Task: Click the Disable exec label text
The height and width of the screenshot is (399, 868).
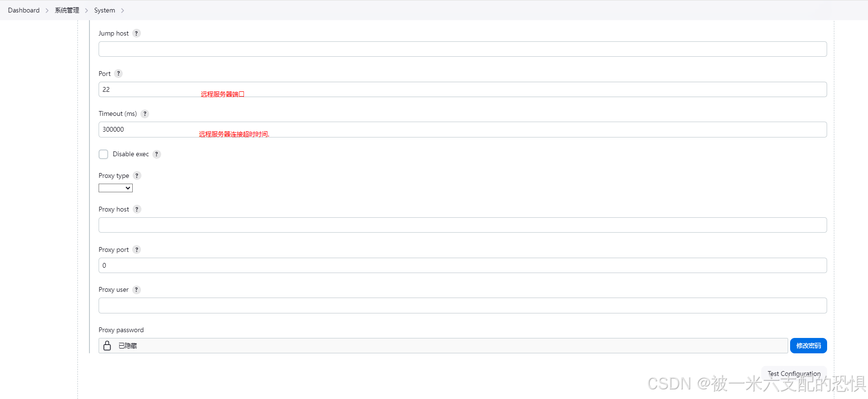Action: [x=131, y=154]
